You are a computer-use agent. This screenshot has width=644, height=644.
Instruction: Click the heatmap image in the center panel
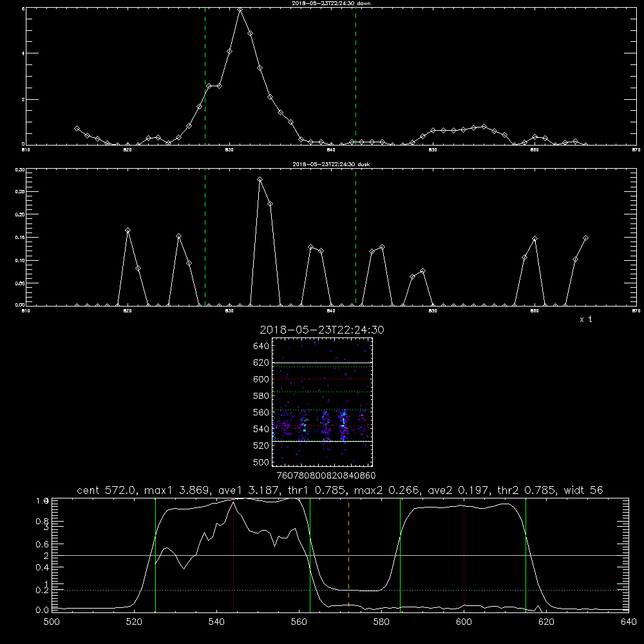tap(322, 402)
